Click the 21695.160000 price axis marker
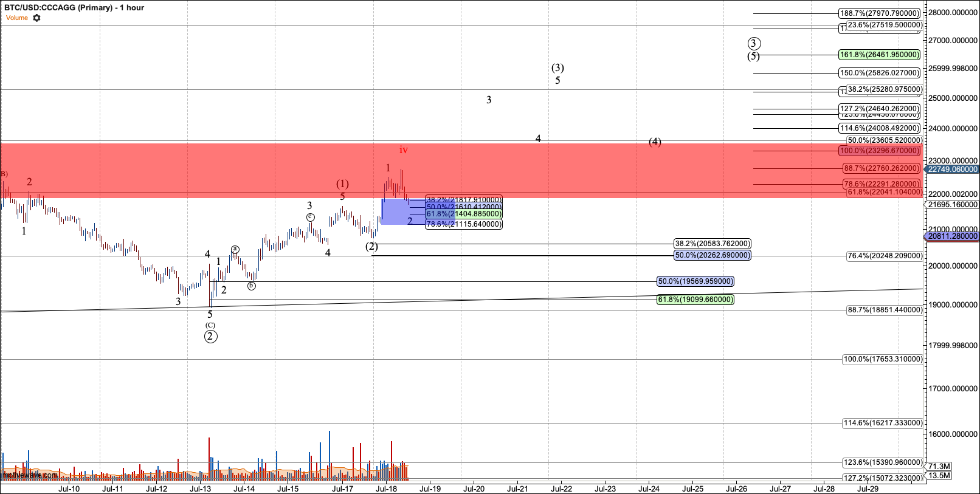 point(953,205)
